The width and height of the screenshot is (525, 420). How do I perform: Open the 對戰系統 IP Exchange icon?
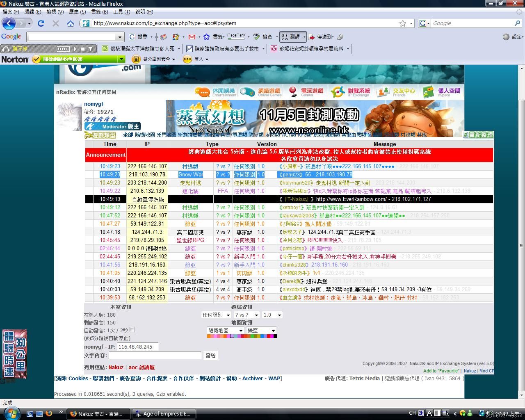coord(350,92)
